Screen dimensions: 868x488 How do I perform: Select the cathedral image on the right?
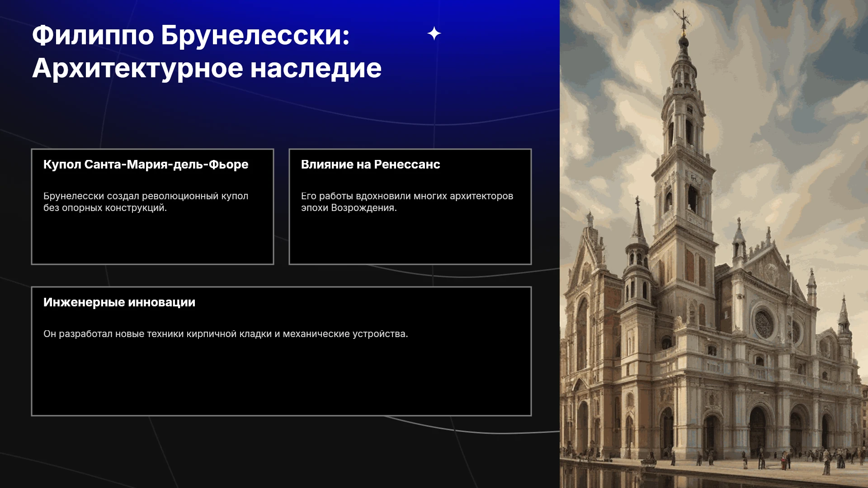tap(714, 244)
